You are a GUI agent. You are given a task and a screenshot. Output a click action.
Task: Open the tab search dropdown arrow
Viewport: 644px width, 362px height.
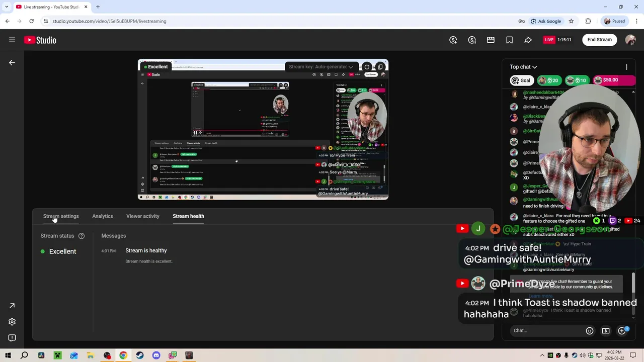pyautogui.click(x=7, y=7)
